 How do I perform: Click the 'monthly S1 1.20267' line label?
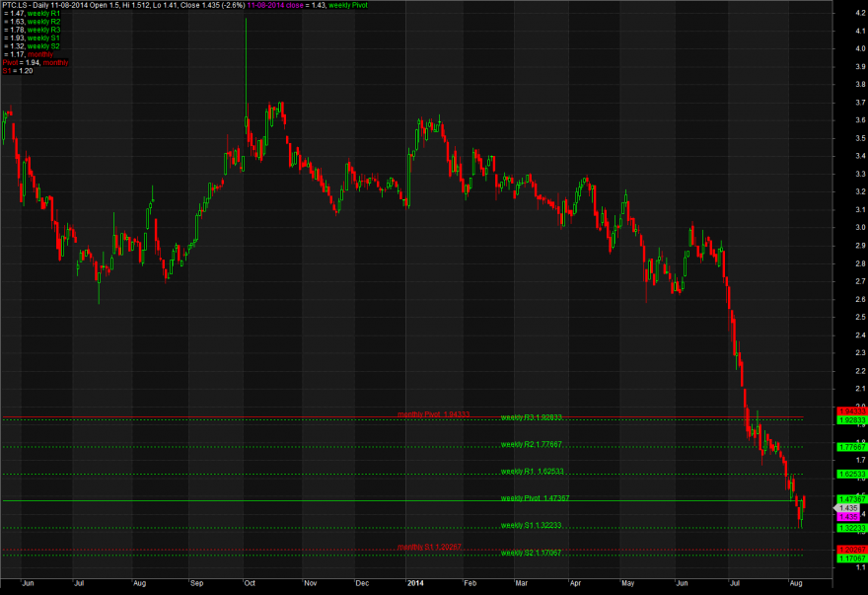pyautogui.click(x=429, y=548)
